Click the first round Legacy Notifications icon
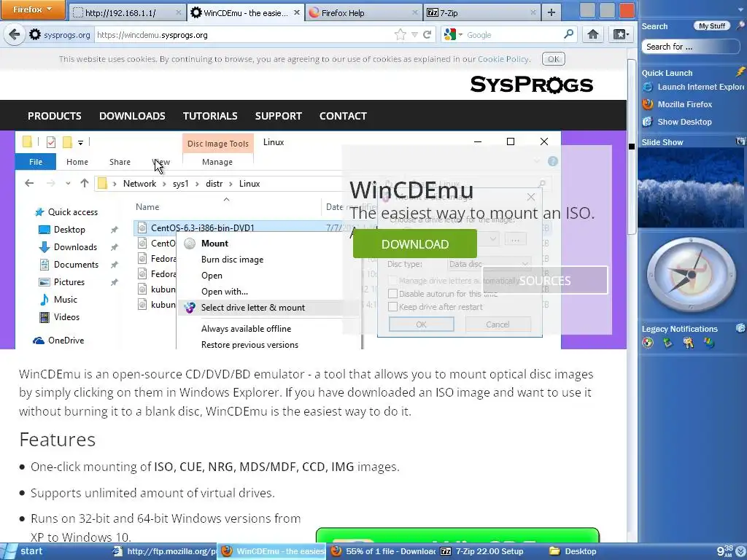 coord(648,343)
